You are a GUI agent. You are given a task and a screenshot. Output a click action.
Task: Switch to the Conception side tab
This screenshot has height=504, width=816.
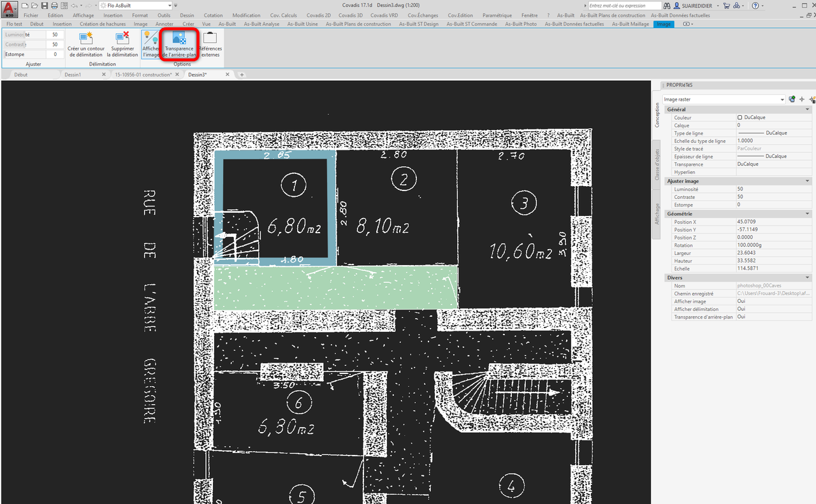(657, 115)
